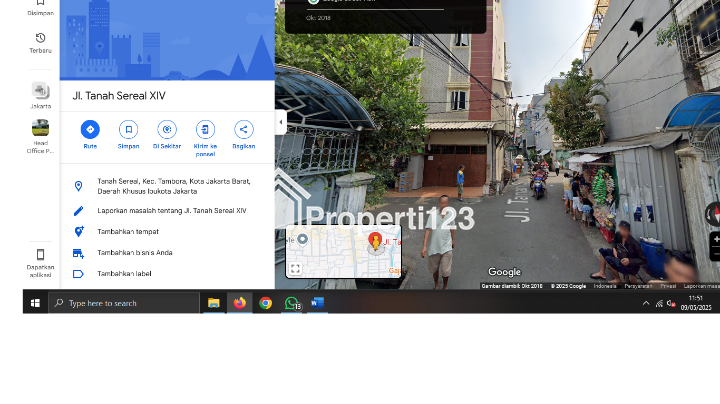Show hidden system tray icons
Screen dimensions: 720x404
point(646,303)
